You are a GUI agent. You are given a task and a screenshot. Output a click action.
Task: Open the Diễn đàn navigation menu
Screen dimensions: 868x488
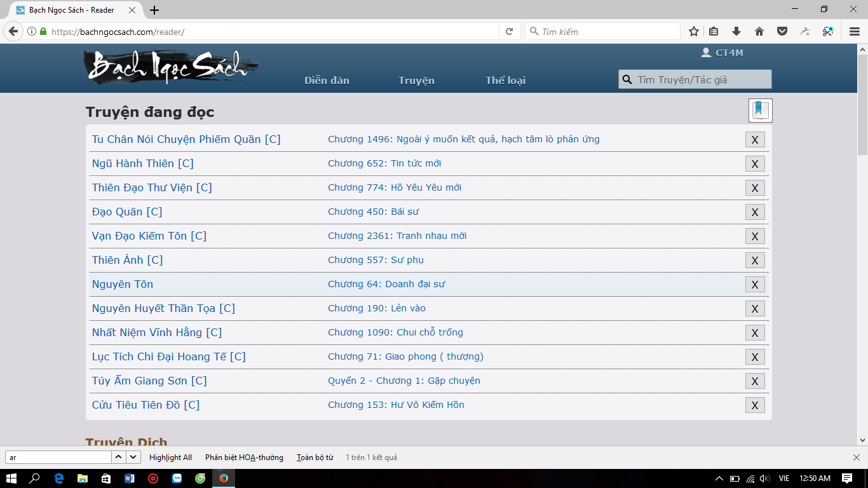[327, 80]
